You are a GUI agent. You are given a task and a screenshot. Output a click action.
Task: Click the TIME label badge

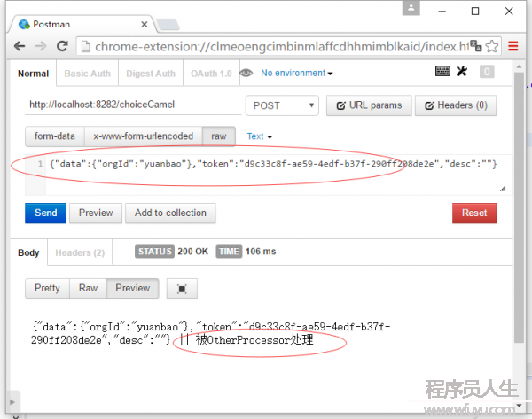click(x=229, y=252)
